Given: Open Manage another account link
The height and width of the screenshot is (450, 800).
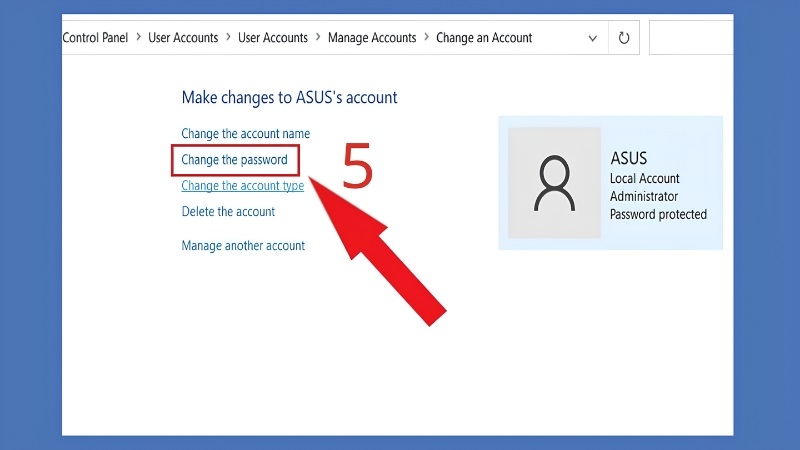Looking at the screenshot, I should 243,246.
